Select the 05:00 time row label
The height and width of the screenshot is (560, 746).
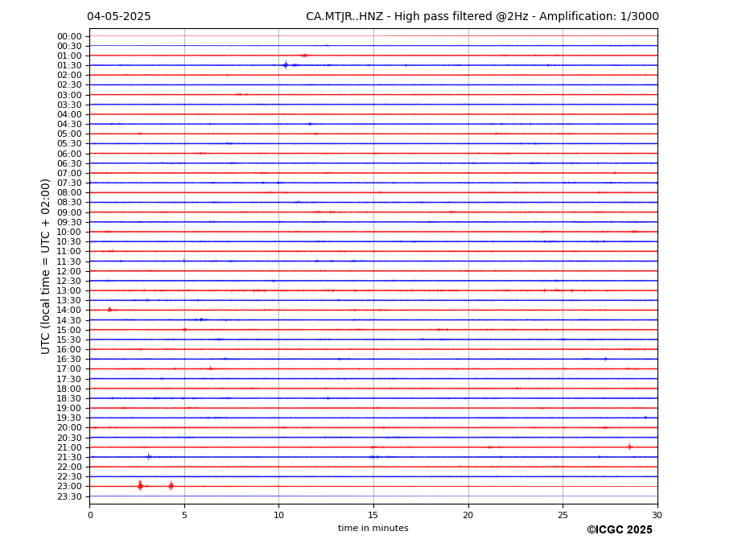tap(69, 134)
